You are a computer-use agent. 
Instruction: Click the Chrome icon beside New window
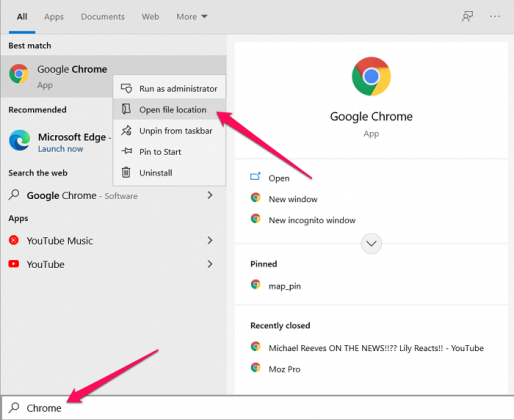[256, 198]
